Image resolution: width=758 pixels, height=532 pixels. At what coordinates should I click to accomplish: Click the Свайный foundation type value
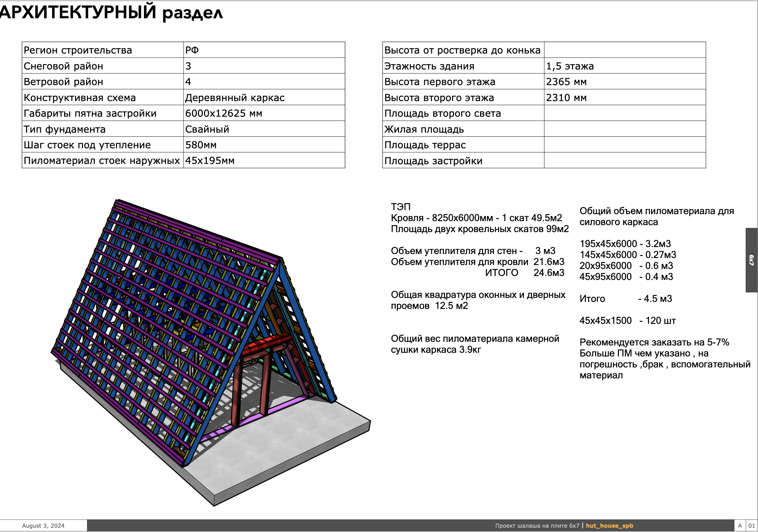[207, 129]
